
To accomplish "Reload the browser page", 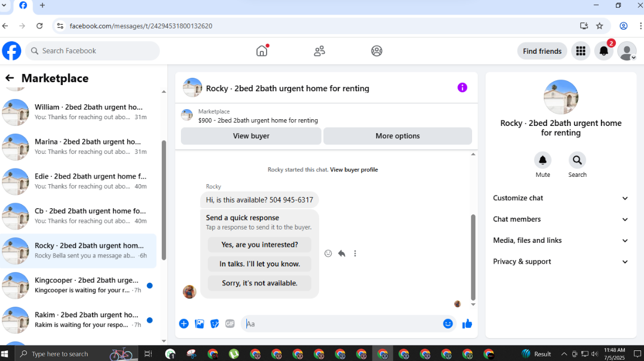I will point(39,26).
